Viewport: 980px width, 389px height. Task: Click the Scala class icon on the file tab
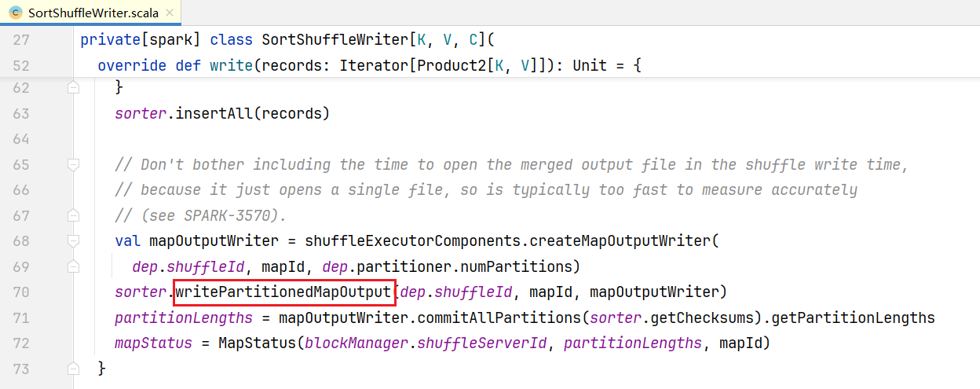pos(13,13)
